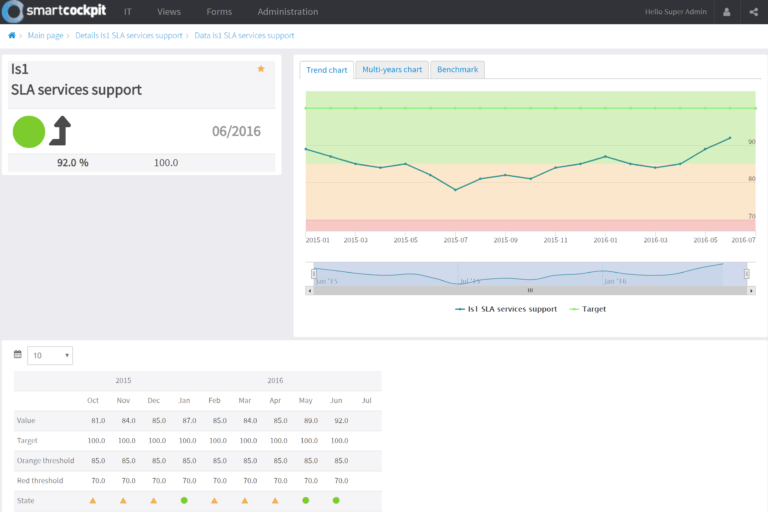Screen dimensions: 768x512
Task: Open Details Is1 SLA services support breadcrumb
Action: point(129,35)
